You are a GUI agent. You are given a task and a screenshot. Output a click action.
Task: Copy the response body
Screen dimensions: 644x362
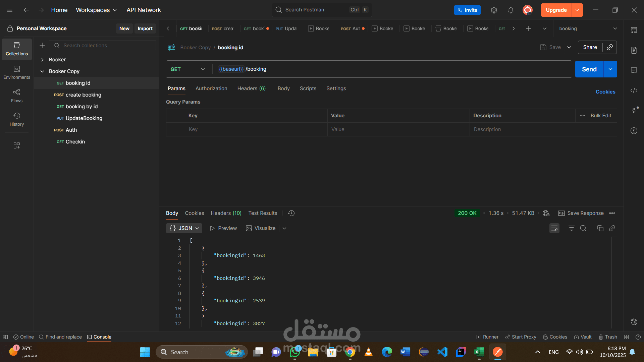600,228
